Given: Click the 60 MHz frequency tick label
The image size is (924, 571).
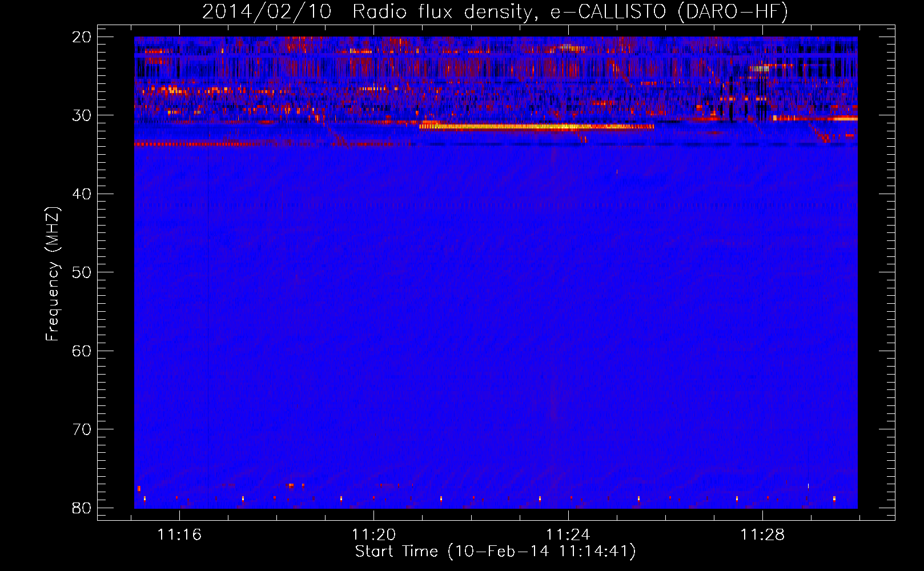Looking at the screenshot, I should click(x=82, y=351).
